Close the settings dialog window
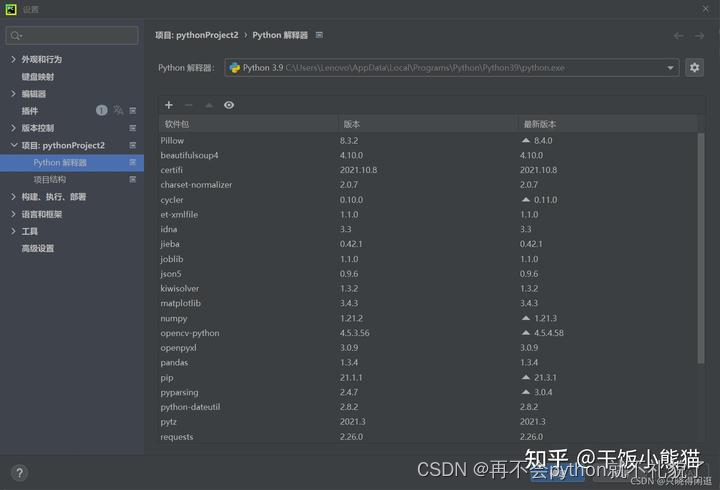This screenshot has height=490, width=720. point(706,9)
